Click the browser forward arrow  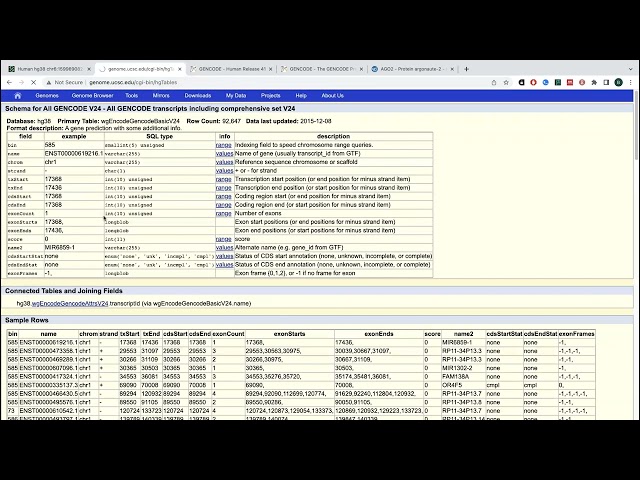pos(22,82)
